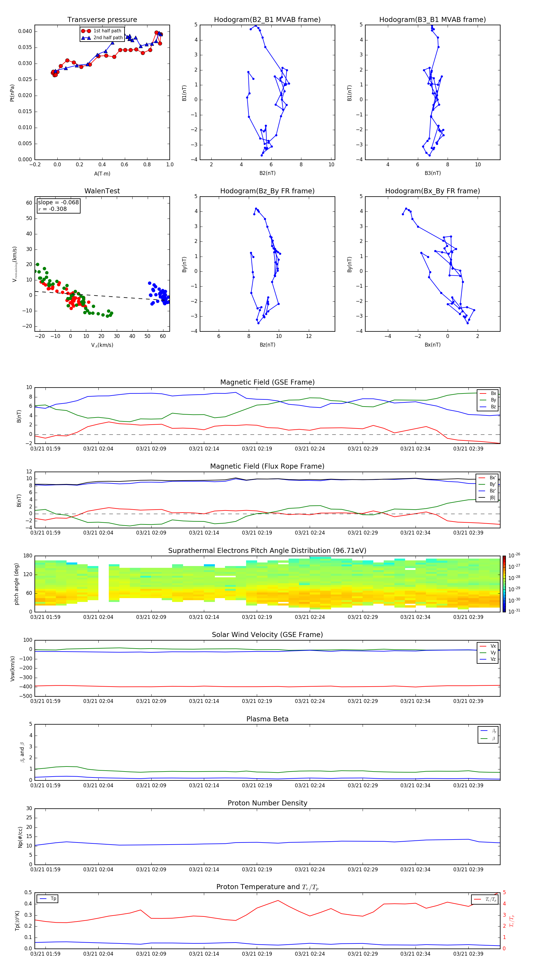Viewport: 535px width, 980px height.
Task: Click '03/21 02:39' tick in temperature panel
Action: (468, 954)
